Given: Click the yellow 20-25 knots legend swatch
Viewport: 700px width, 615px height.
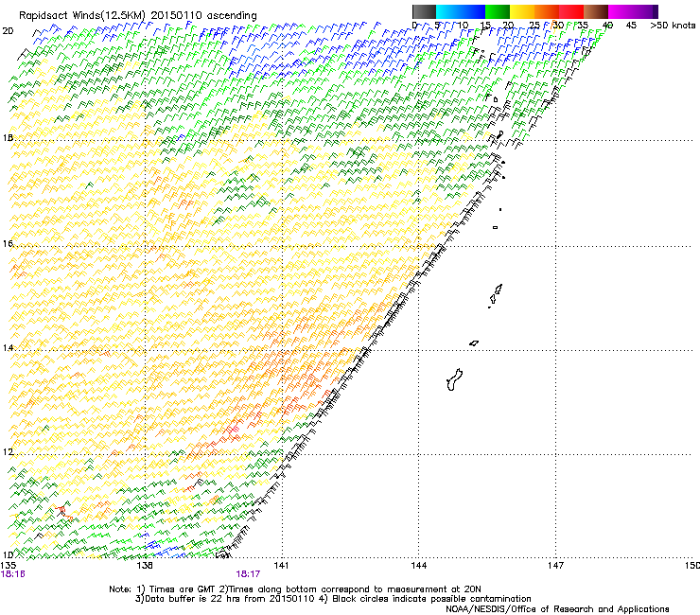Looking at the screenshot, I should pos(522,11).
